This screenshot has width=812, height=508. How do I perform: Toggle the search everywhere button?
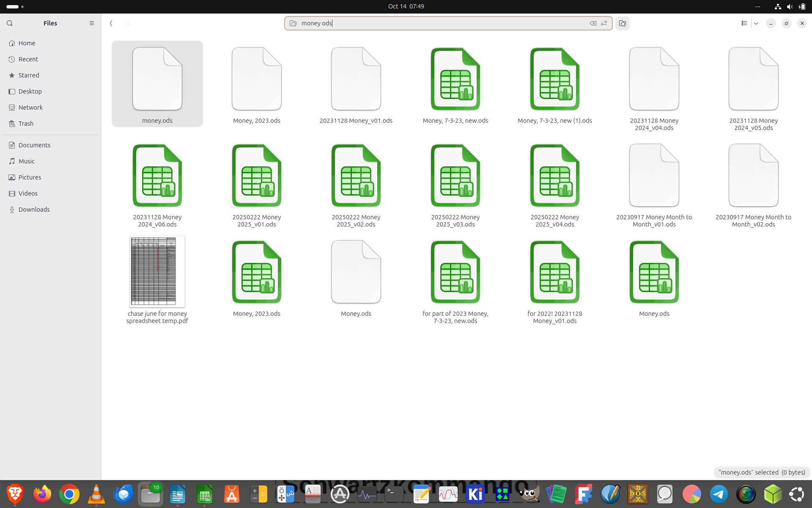[x=623, y=23]
